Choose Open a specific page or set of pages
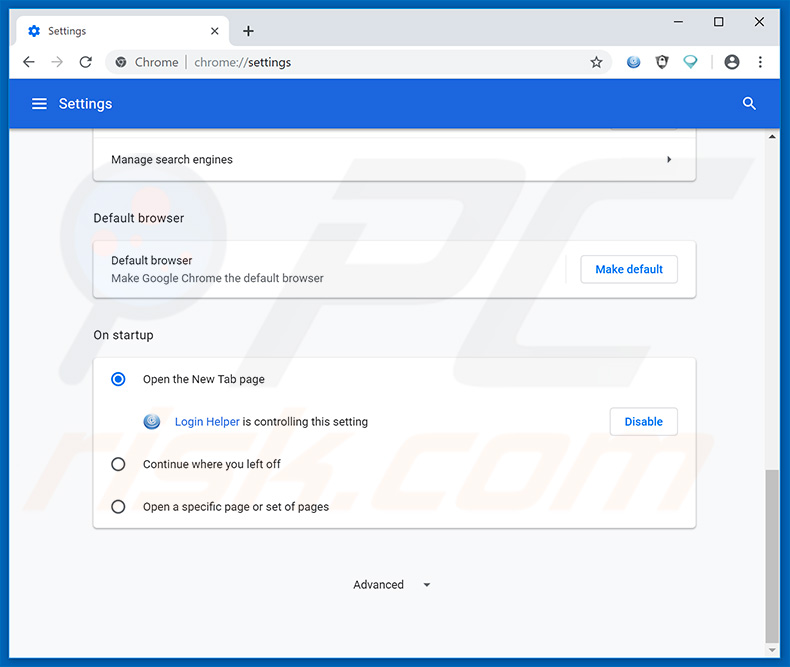Viewport: 790px width, 667px height. tap(118, 507)
